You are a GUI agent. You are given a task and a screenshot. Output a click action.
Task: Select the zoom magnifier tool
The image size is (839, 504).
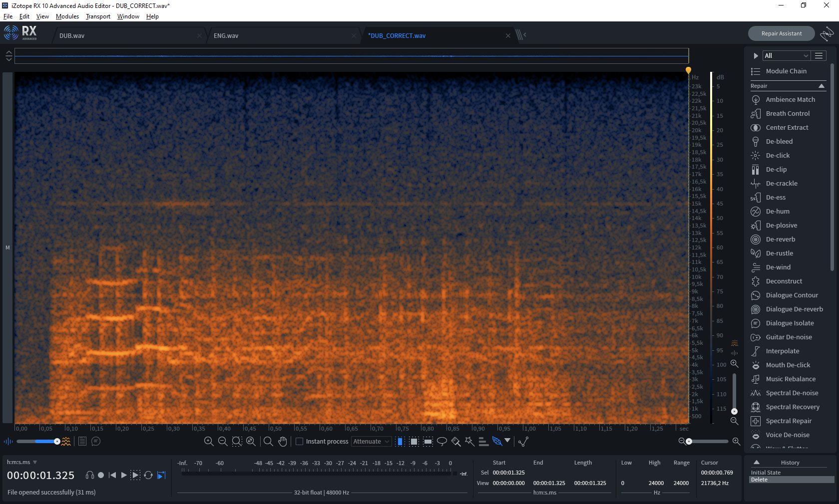pyautogui.click(x=268, y=441)
